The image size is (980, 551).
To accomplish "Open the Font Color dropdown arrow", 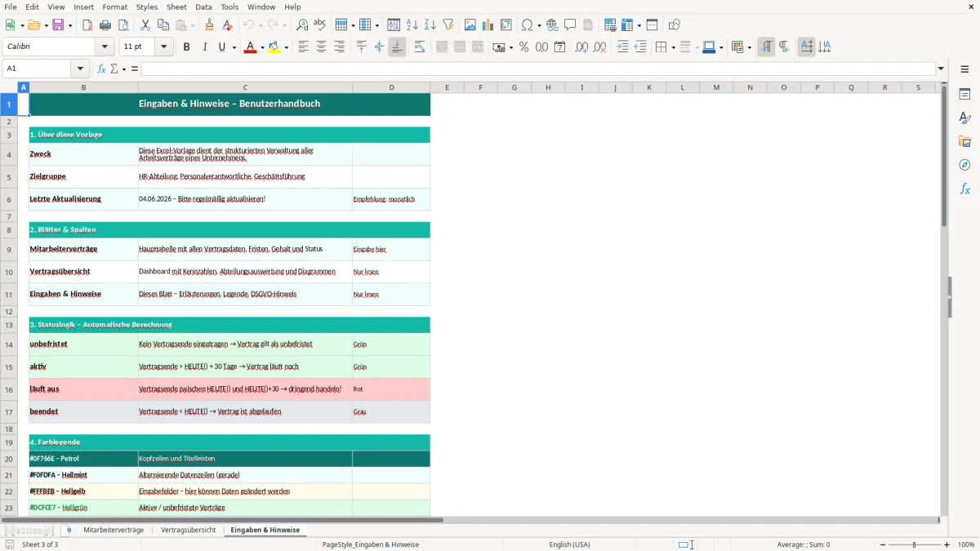I will [261, 47].
